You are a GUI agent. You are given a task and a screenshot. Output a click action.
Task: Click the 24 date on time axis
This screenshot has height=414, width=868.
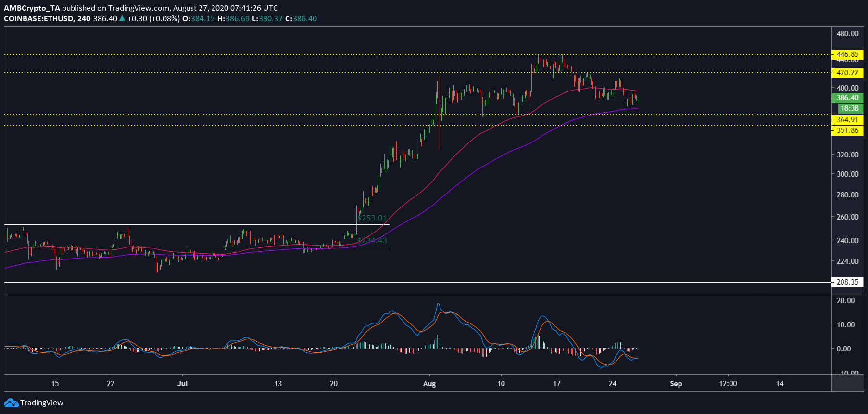612,384
